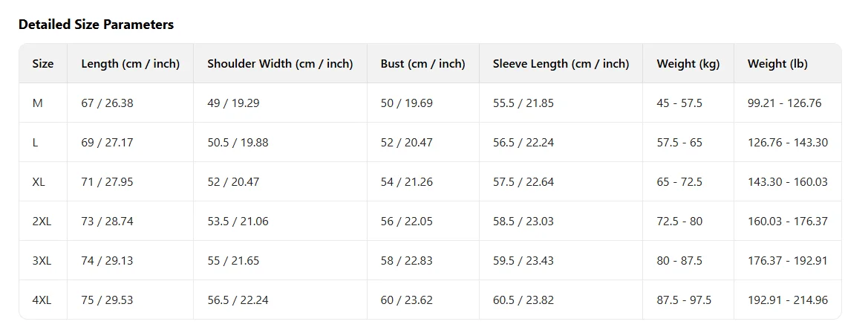Click the 54 / 21.26 bust cell
Image resolution: width=868 pixels, height=333 pixels.
point(406,182)
